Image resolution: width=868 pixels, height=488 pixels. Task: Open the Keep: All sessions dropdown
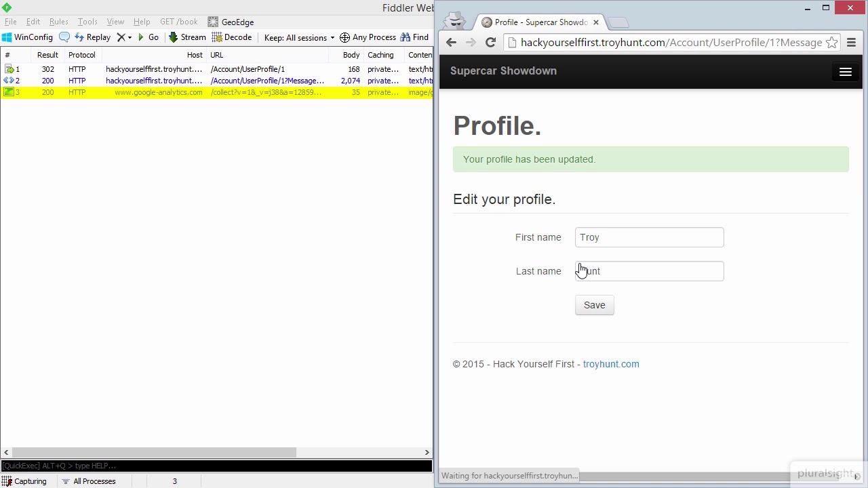pyautogui.click(x=299, y=37)
